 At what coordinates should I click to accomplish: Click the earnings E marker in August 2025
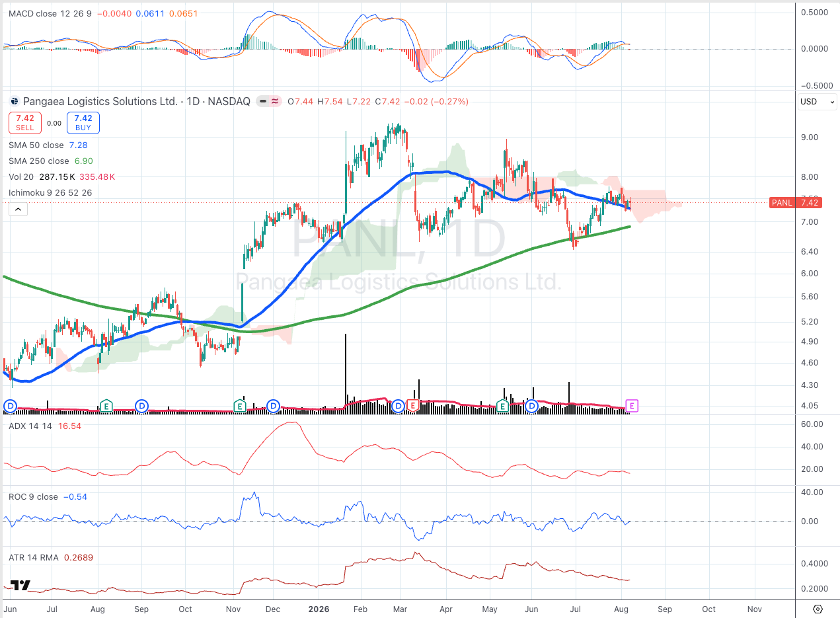(x=106, y=405)
